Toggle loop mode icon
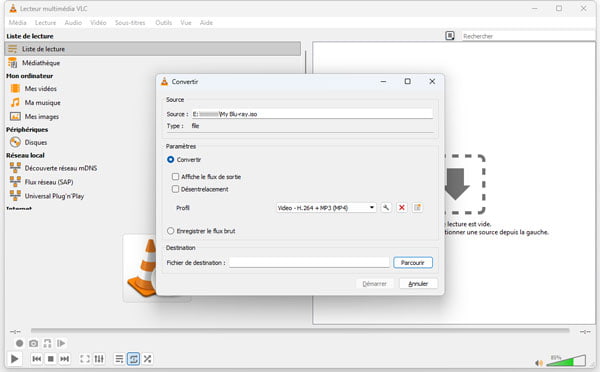 point(134,359)
